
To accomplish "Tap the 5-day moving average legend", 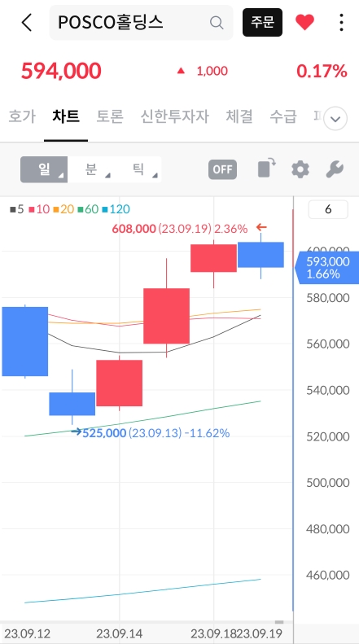I will point(17,209).
